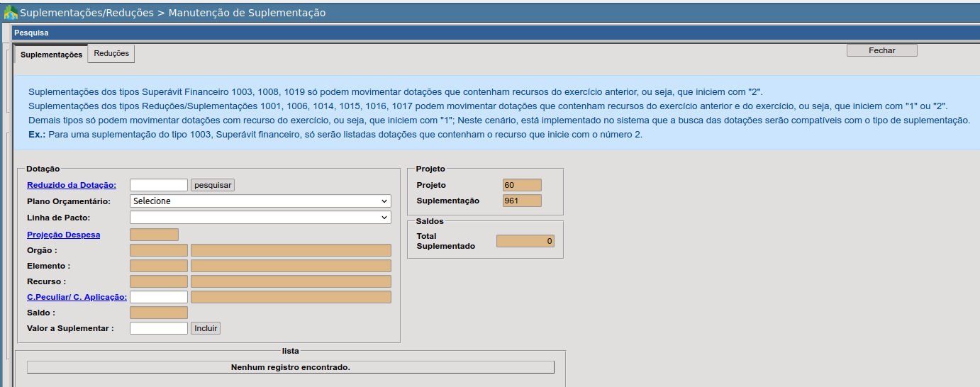Click the Suplementação number field
This screenshot has width=980, height=387.
tap(521, 201)
